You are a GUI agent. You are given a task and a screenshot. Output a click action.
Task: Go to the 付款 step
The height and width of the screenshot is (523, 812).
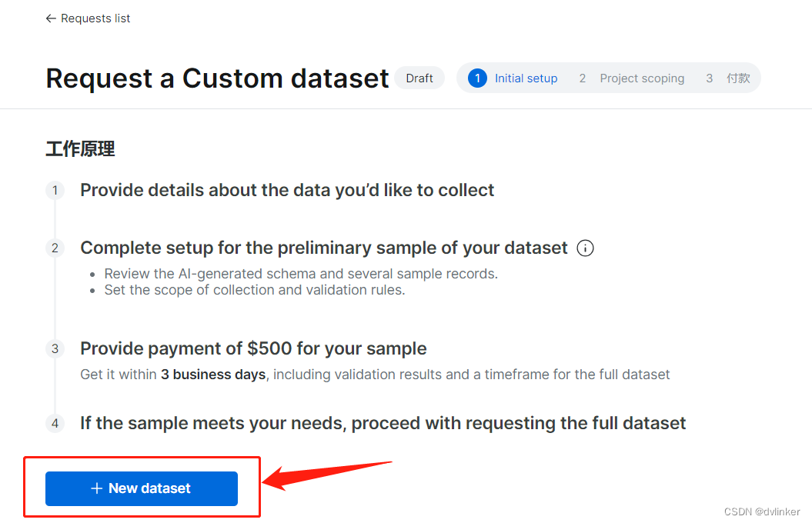[738, 78]
